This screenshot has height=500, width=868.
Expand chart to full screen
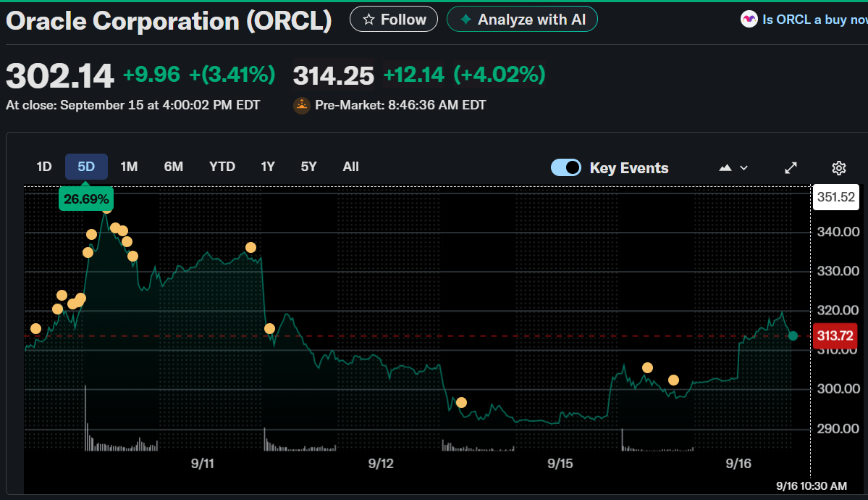pyautogui.click(x=791, y=168)
